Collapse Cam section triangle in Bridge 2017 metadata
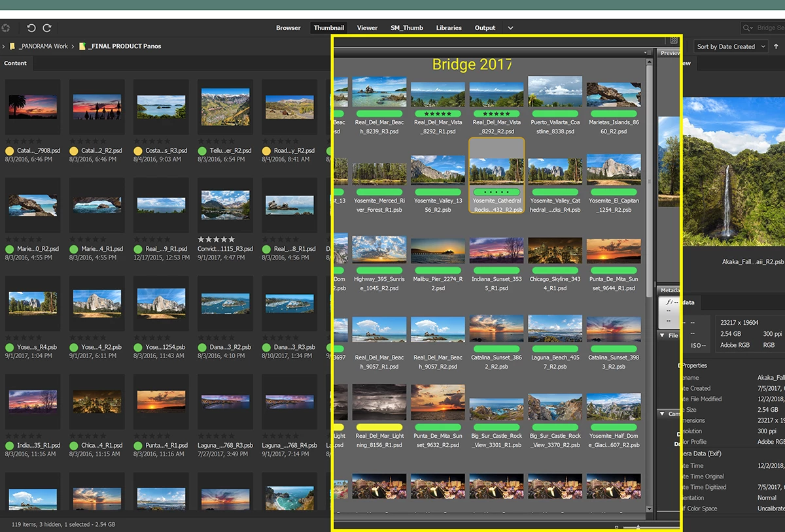Screen dimensions: 785x532 (x=662, y=414)
